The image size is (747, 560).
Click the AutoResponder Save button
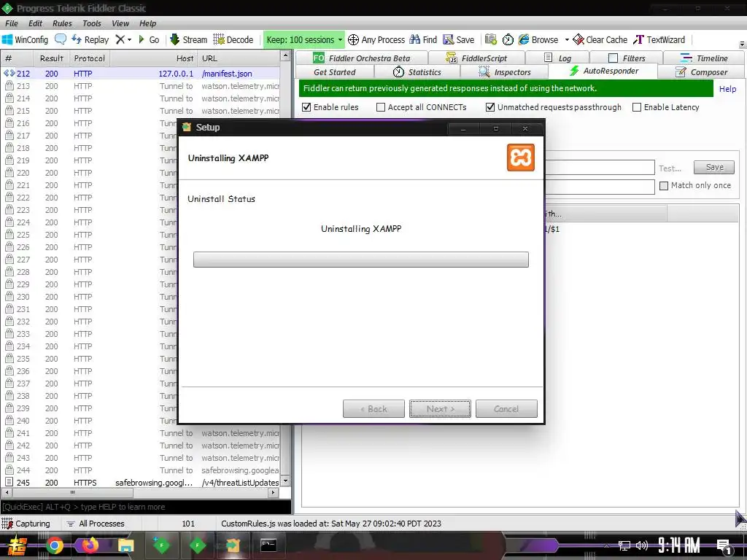(714, 167)
